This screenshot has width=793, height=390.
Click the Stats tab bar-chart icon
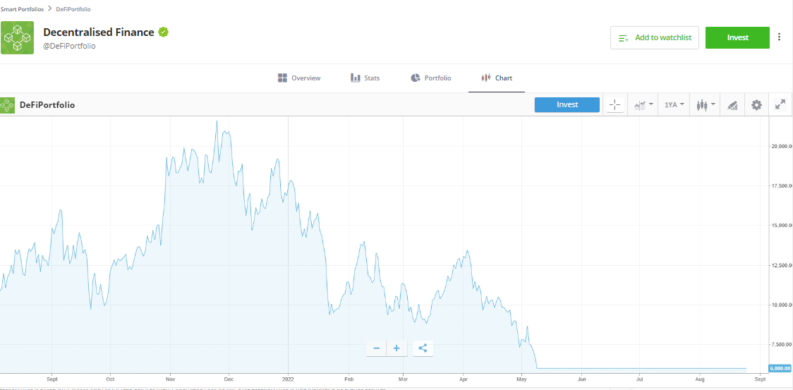[x=355, y=78]
